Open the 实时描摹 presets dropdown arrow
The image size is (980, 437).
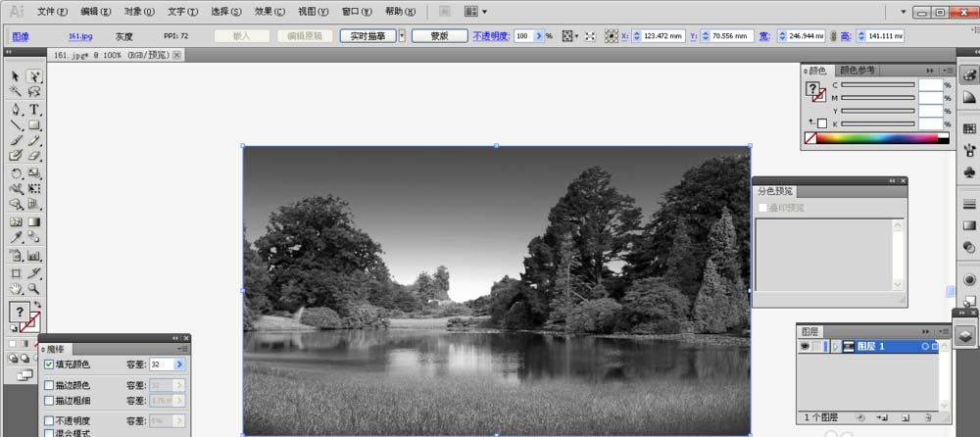coord(402,36)
